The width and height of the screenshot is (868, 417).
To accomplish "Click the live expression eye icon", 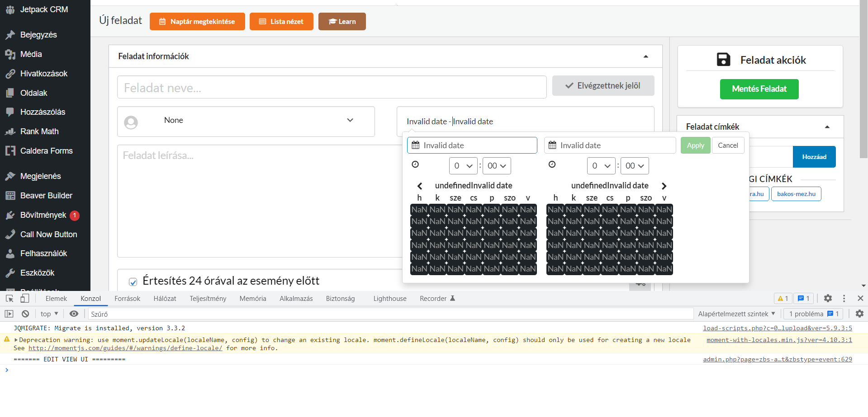I will [x=74, y=314].
